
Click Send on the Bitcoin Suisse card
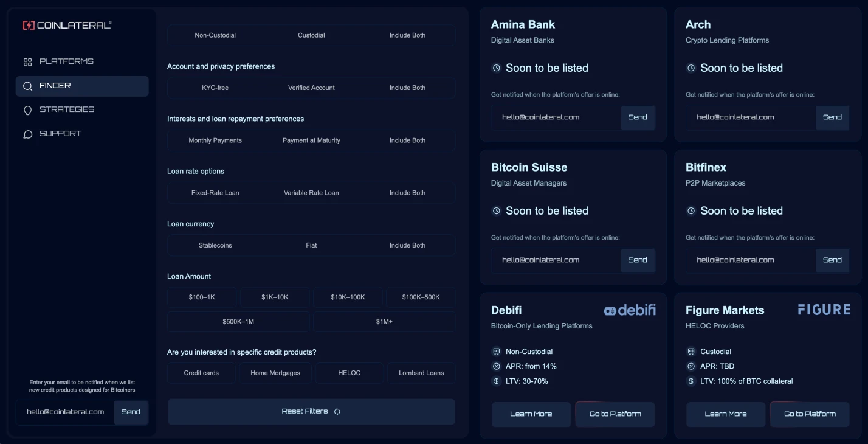pyautogui.click(x=638, y=260)
